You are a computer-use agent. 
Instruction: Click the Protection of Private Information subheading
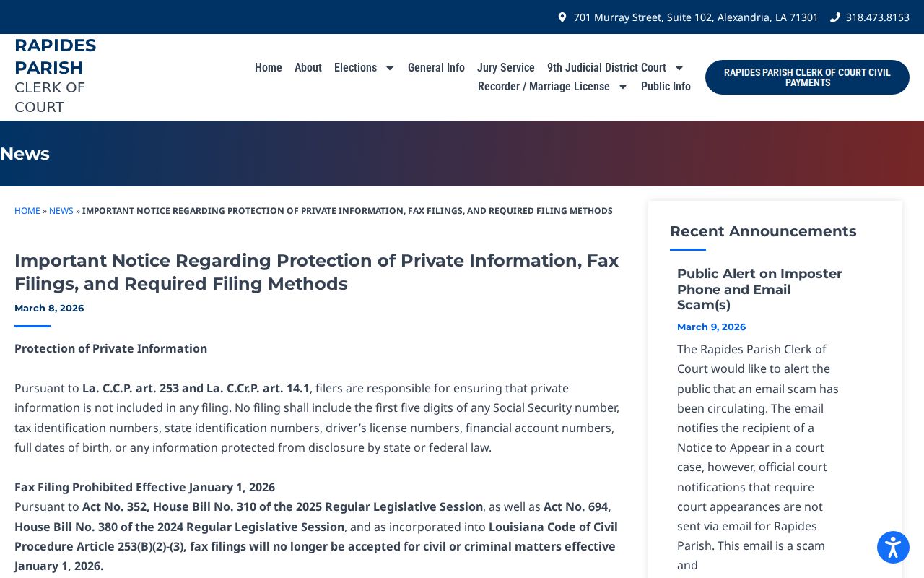coord(110,348)
